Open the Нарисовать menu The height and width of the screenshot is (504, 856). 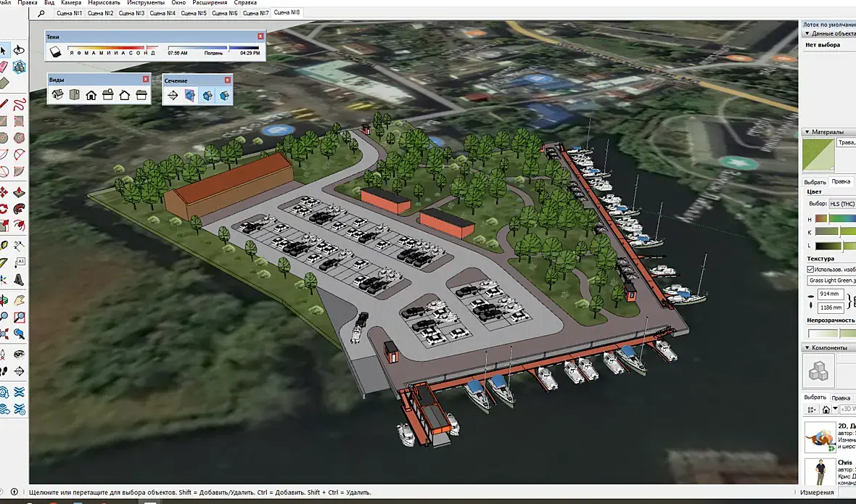[x=104, y=3]
